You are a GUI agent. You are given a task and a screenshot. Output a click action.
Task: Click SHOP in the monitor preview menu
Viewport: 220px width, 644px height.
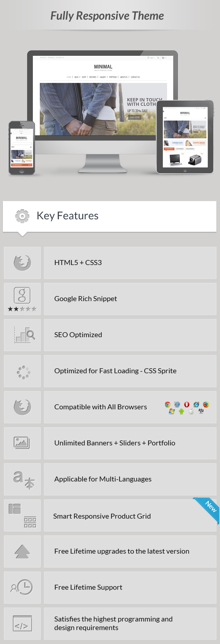point(84,77)
